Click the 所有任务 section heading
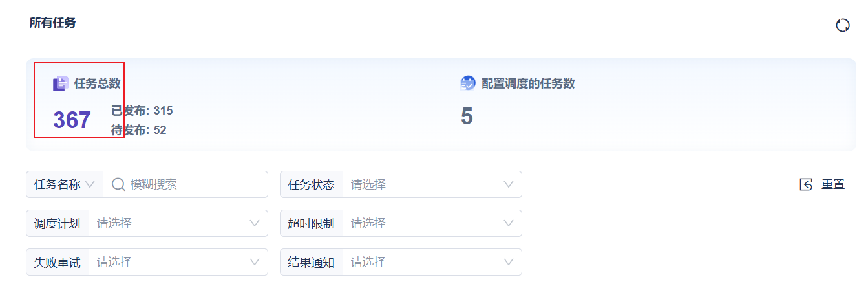The image size is (868, 286). click(52, 23)
